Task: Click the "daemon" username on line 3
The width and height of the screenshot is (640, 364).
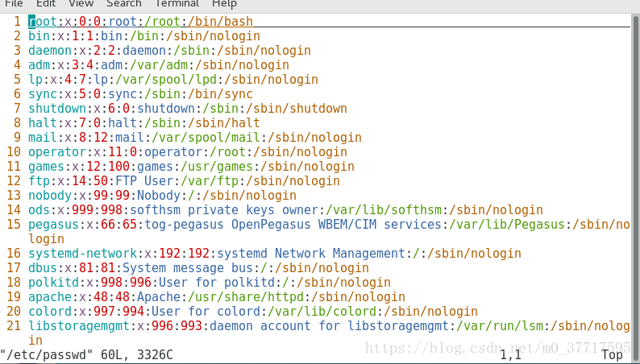Action: [50, 51]
